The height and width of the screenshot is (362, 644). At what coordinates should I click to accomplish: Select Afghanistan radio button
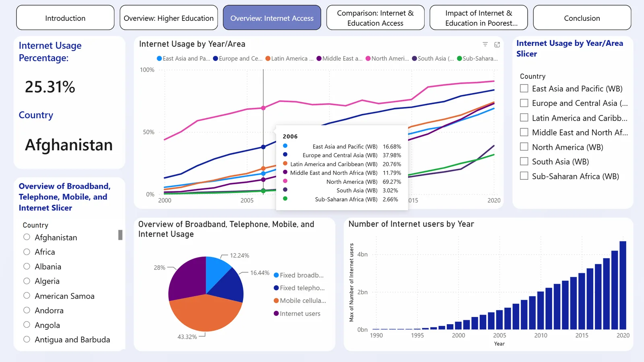27,237
